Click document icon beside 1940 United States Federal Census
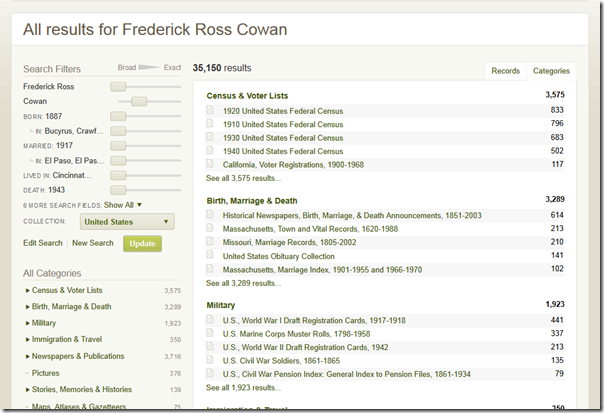 coord(210,150)
